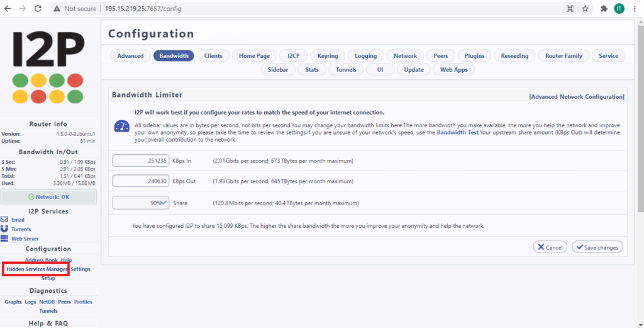Open the UI tab
This screenshot has height=328, width=644.
pyautogui.click(x=380, y=69)
